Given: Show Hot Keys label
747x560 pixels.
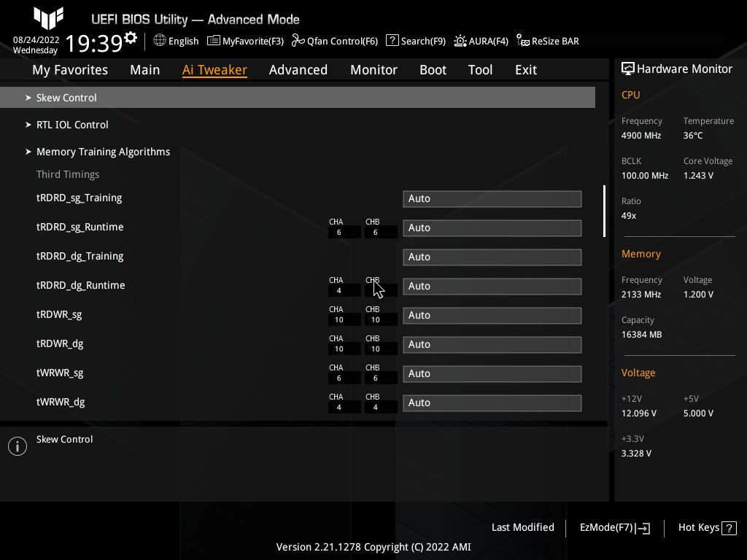Looking at the screenshot, I should [698, 527].
